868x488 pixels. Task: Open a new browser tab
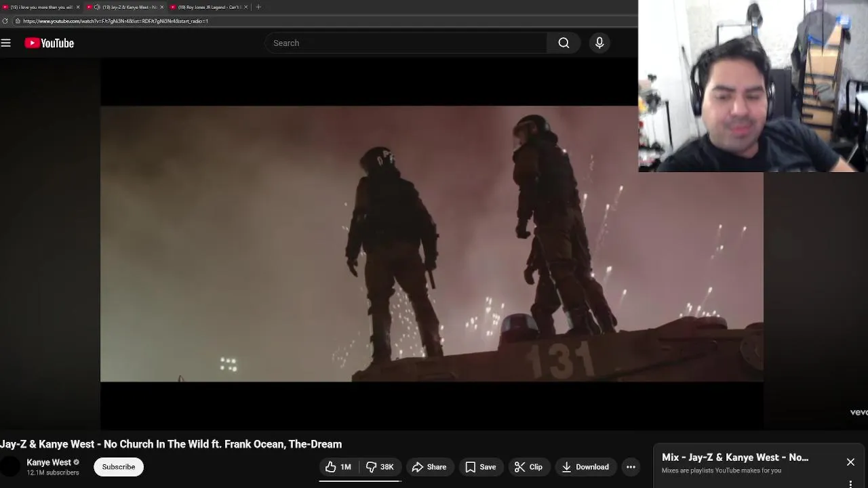pos(258,7)
